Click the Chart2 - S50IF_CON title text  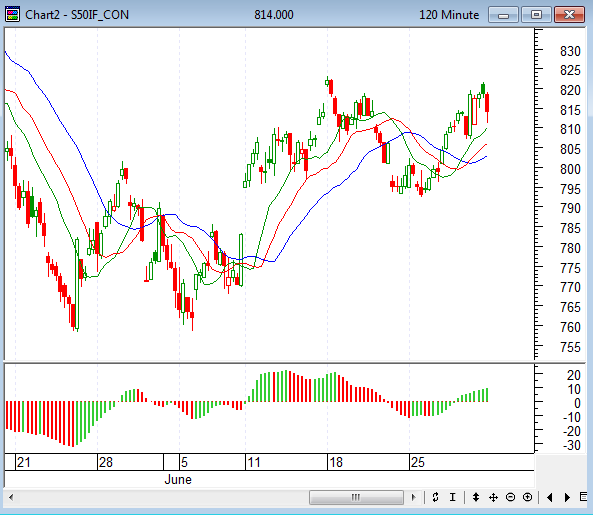[x=77, y=15]
